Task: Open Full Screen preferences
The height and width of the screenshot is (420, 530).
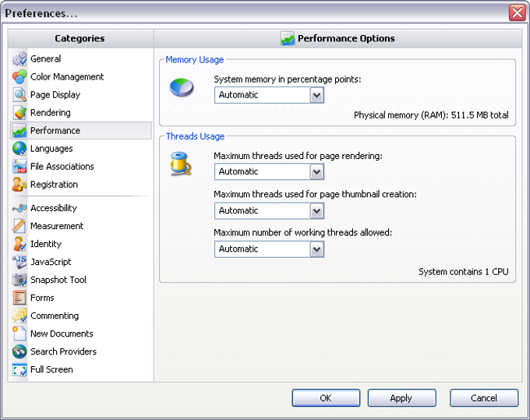Action: click(51, 369)
